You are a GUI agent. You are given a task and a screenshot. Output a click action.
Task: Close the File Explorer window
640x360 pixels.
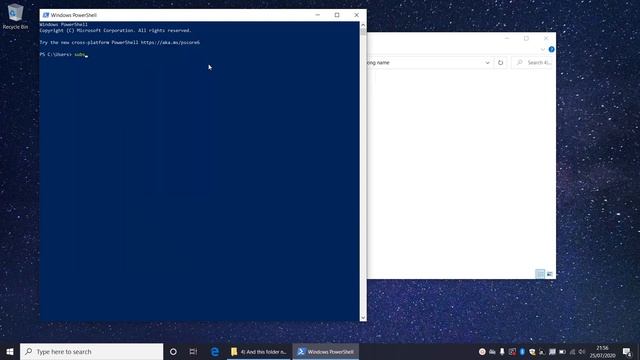(546, 38)
